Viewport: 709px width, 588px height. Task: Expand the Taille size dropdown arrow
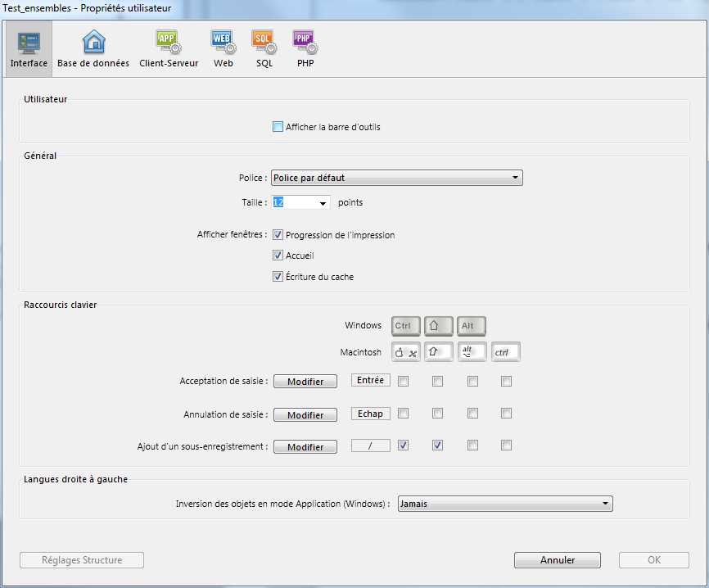click(323, 203)
